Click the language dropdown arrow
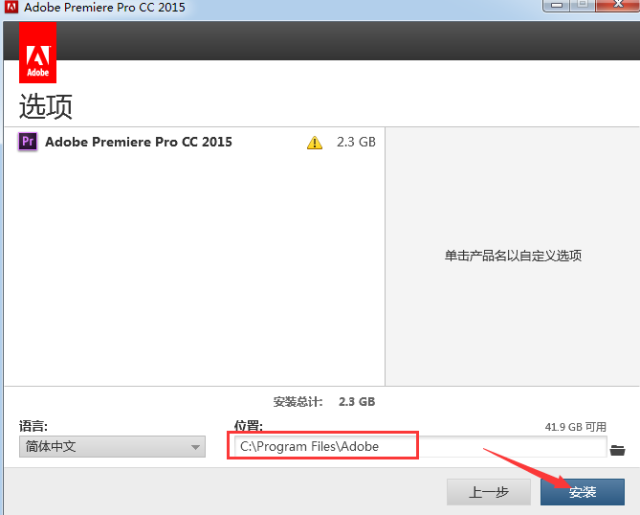Viewport: 640px width, 515px height. pyautogui.click(x=196, y=448)
